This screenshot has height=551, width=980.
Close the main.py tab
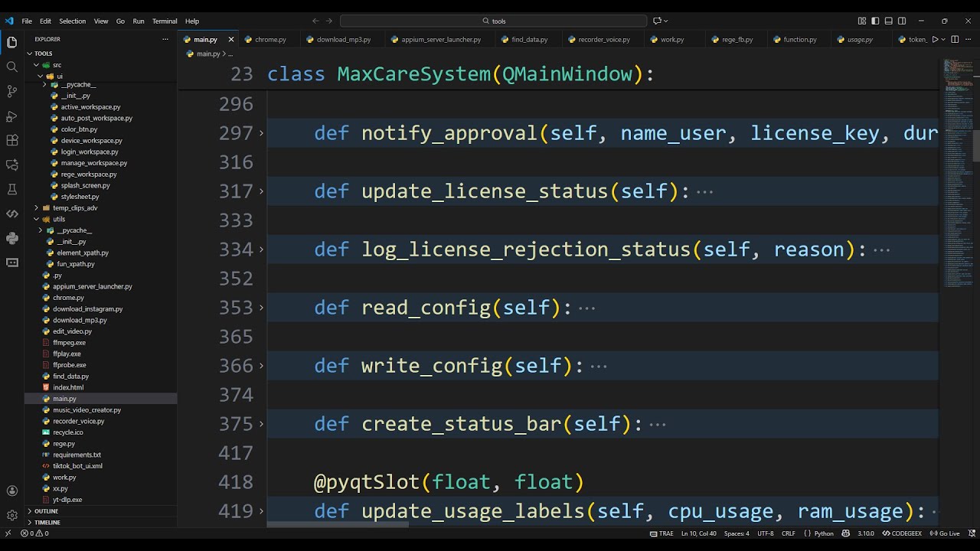(x=231, y=40)
